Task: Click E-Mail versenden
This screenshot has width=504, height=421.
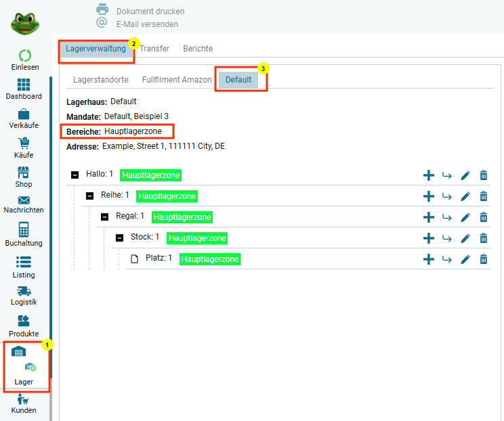Action: [x=147, y=24]
